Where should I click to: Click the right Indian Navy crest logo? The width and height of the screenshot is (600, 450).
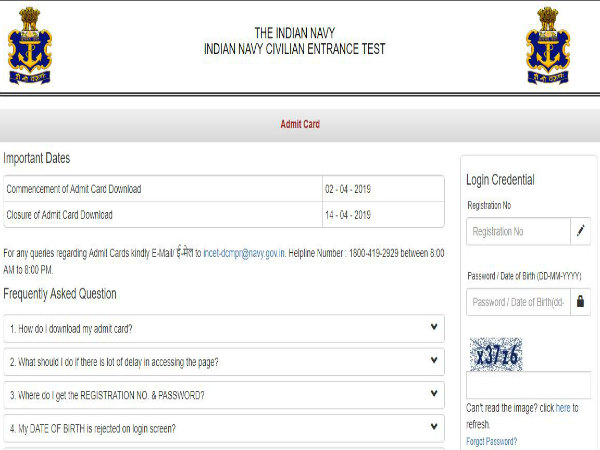point(548,46)
